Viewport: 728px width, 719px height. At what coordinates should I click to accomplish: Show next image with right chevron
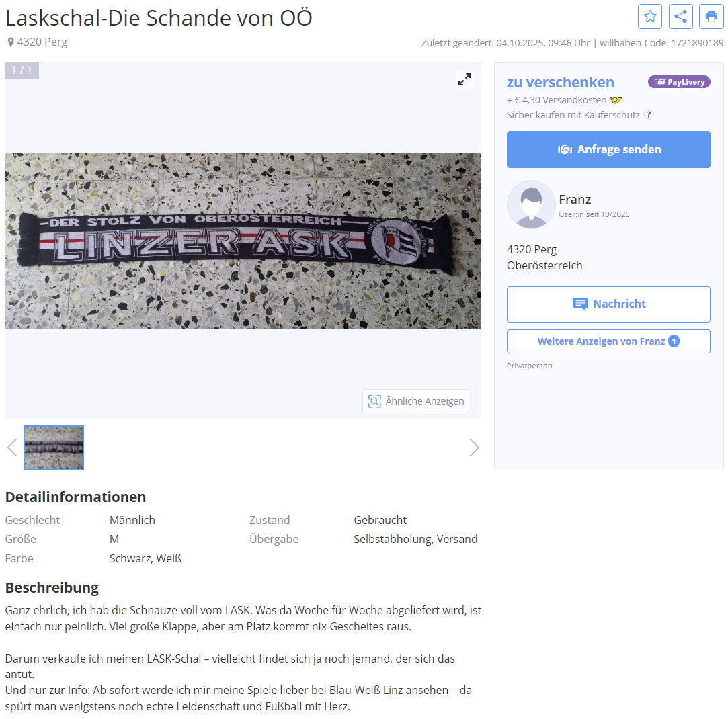point(474,448)
